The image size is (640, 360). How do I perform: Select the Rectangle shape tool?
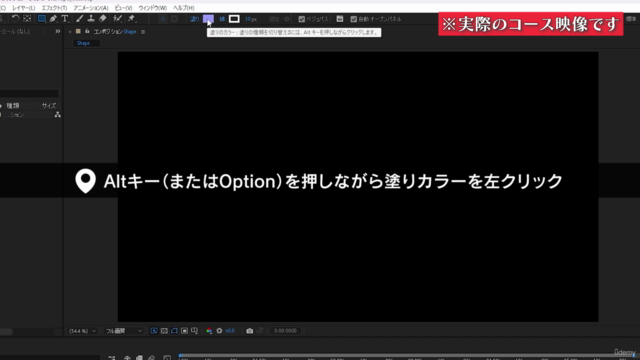[x=42, y=18]
